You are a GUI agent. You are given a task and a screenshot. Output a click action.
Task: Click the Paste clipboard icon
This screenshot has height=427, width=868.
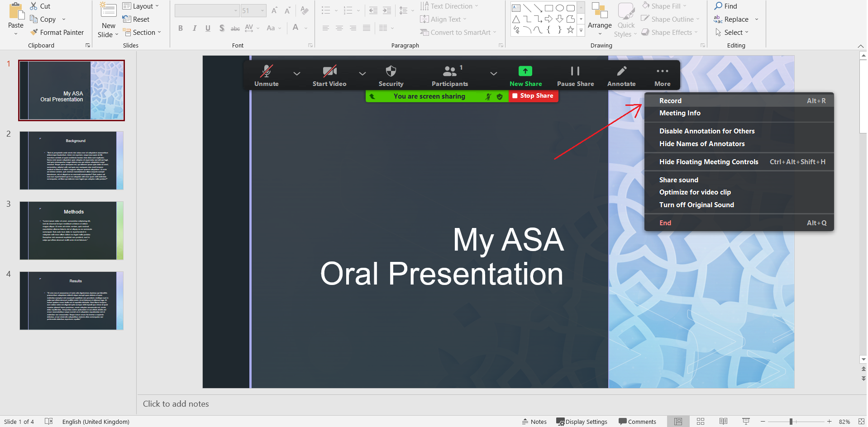(x=16, y=11)
